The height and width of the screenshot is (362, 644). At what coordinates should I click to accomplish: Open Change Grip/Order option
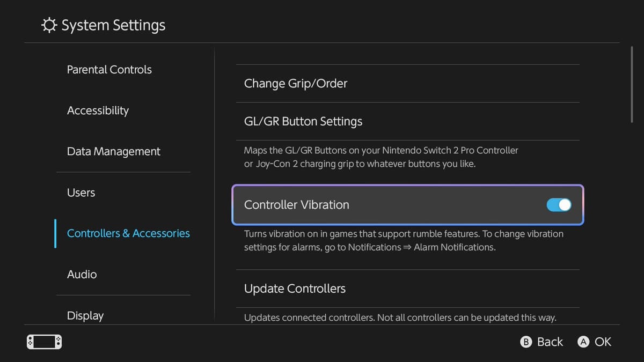pos(296,84)
